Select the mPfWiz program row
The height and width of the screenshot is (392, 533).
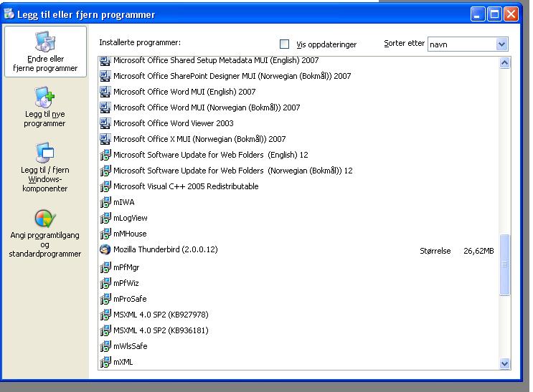[298, 283]
